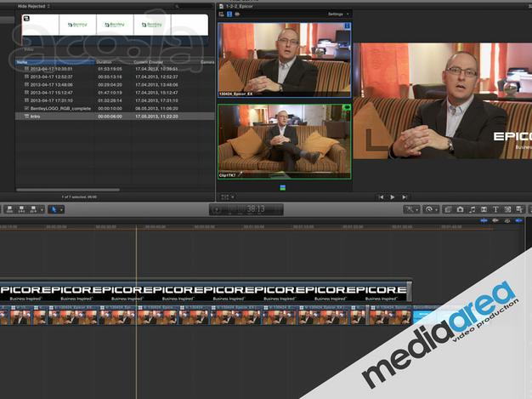Screen dimensions: 532x399
Task: Go to previous edit in viewer
Action: pos(381,197)
